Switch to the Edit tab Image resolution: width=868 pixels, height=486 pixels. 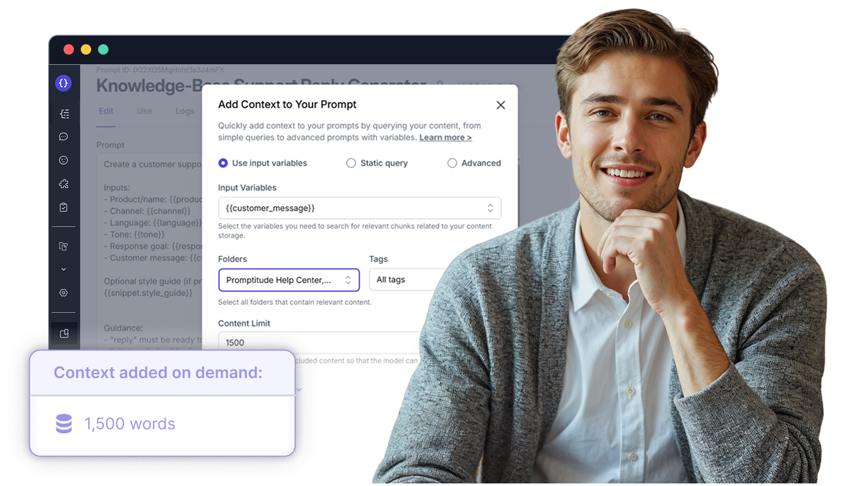pos(106,111)
